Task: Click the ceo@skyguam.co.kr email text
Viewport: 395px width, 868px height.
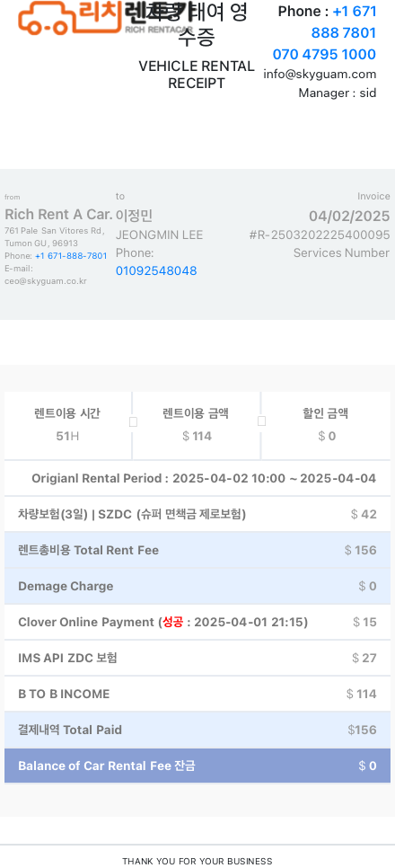Action: point(46,281)
